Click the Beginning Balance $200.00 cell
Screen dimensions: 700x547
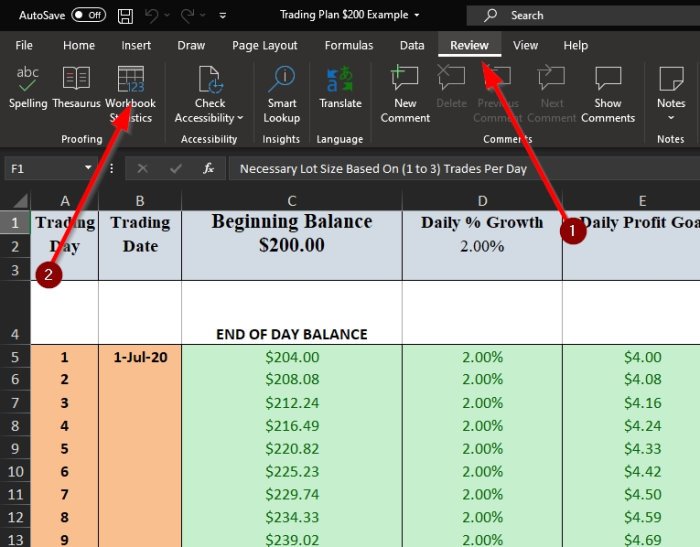point(292,245)
